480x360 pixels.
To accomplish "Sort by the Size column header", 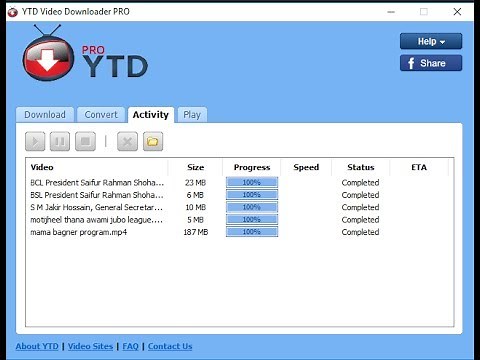I will 195,167.
